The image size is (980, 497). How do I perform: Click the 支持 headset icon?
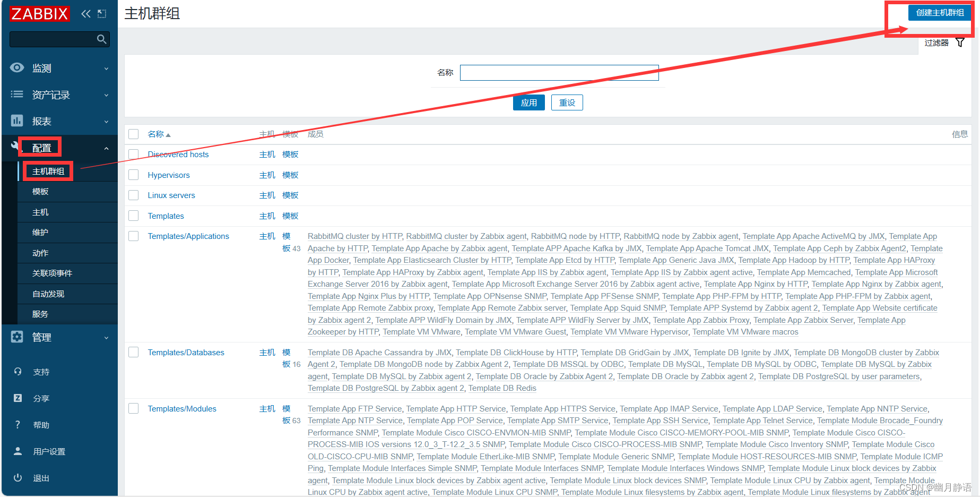pos(18,372)
